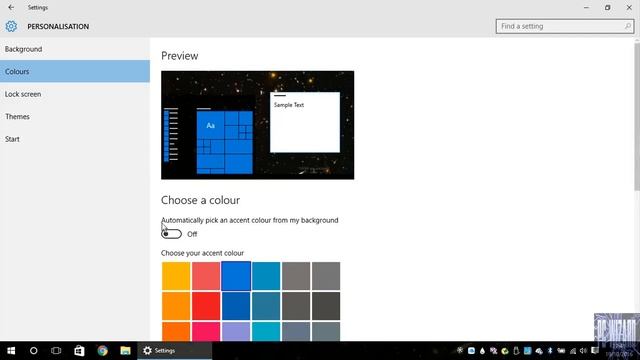
Task: Click the battery icon in the tray
Action: [561, 351]
